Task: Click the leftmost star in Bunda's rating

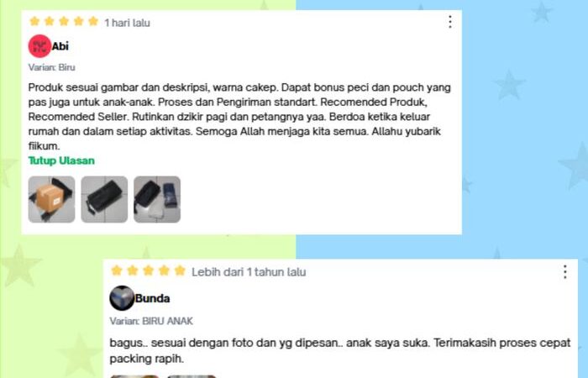Action: point(117,270)
